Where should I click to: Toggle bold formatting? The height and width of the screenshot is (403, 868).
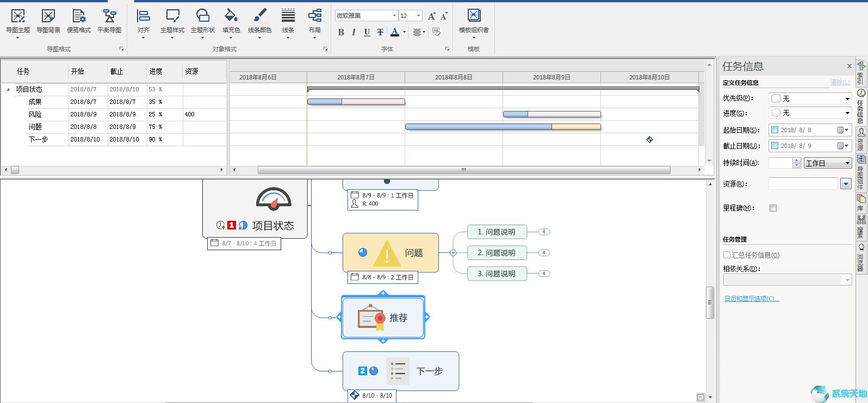point(341,32)
